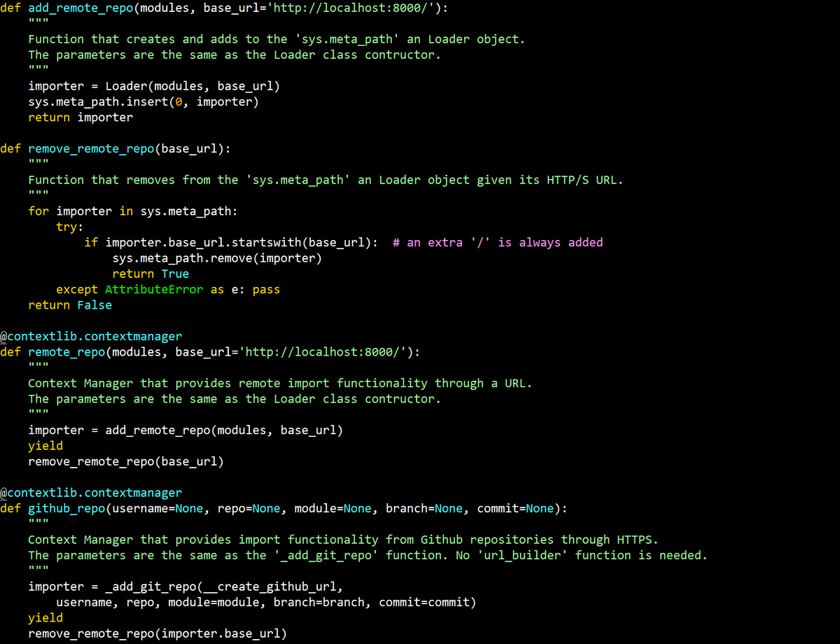
Task: Click the "try:" keyword
Action: [70, 227]
